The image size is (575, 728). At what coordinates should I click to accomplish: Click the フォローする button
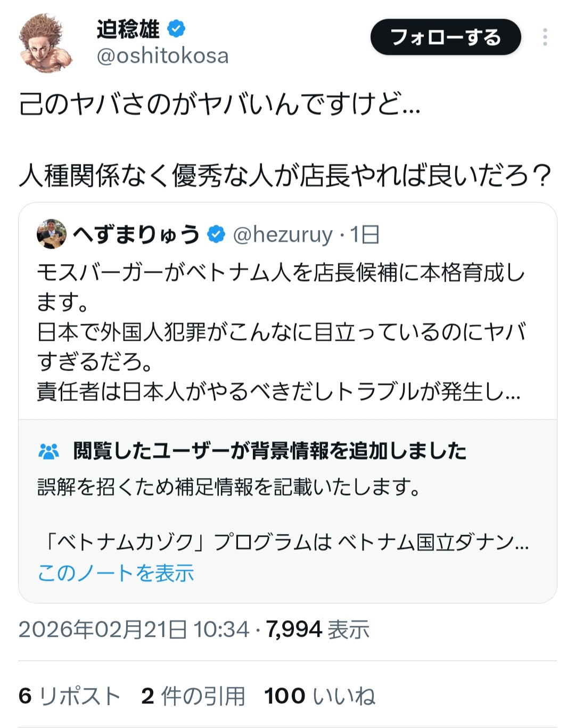(x=445, y=37)
